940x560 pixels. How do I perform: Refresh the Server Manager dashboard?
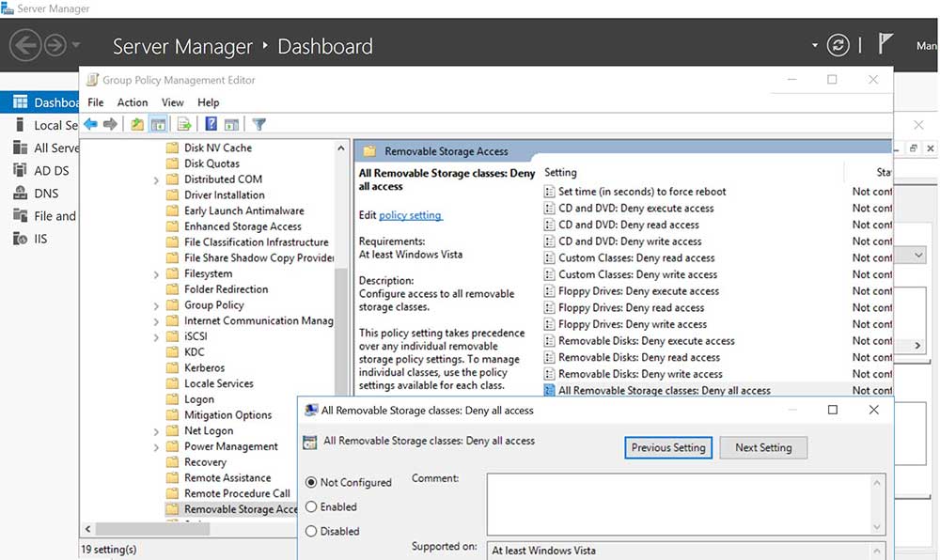(x=837, y=45)
